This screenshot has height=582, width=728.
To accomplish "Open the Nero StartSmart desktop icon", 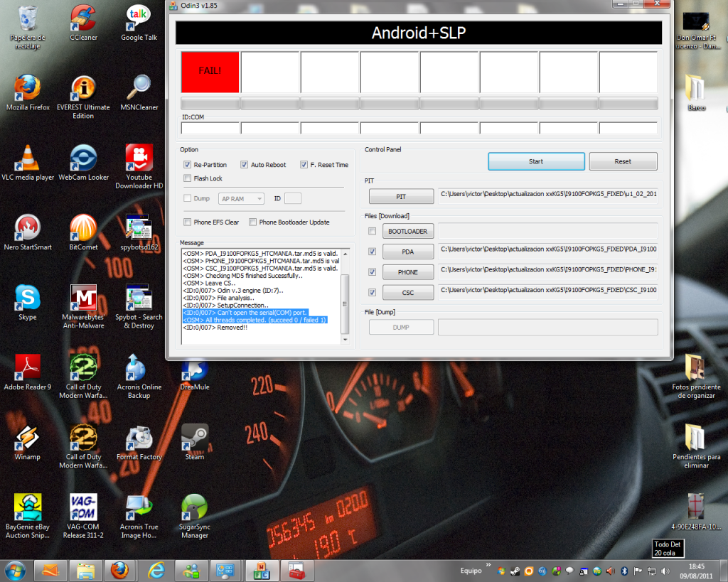I will point(27,228).
